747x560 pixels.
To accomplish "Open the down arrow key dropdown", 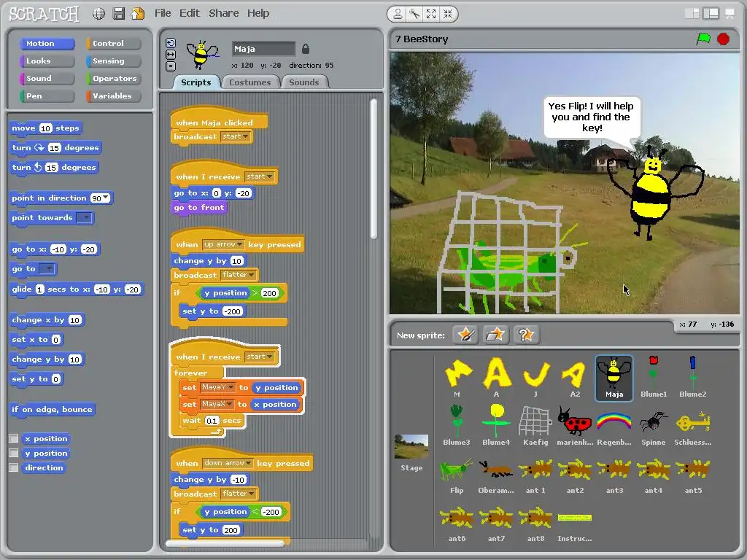I will (249, 463).
